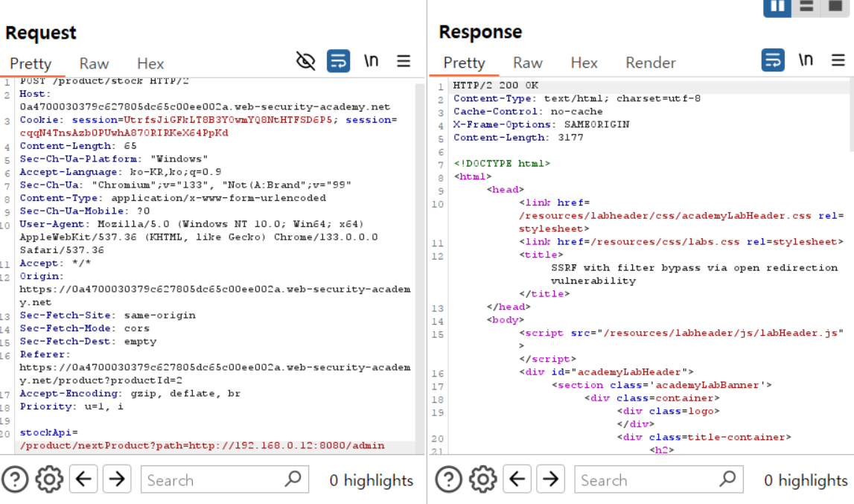Go to previous match in Request search
This screenshot has height=504, width=854.
point(83,479)
